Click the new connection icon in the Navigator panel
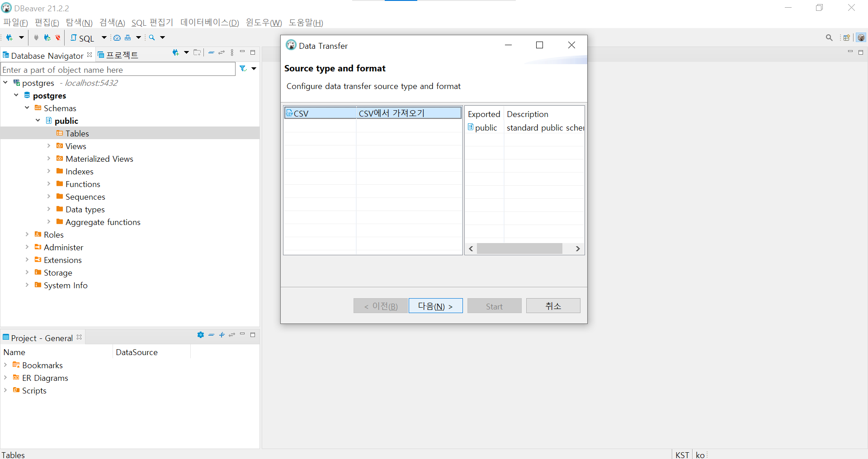The image size is (868, 459). pyautogui.click(x=176, y=53)
